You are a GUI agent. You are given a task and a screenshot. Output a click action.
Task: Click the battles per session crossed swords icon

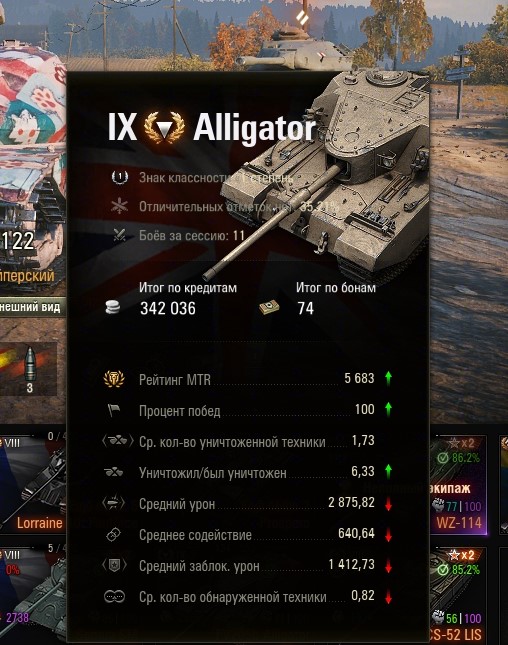click(119, 235)
